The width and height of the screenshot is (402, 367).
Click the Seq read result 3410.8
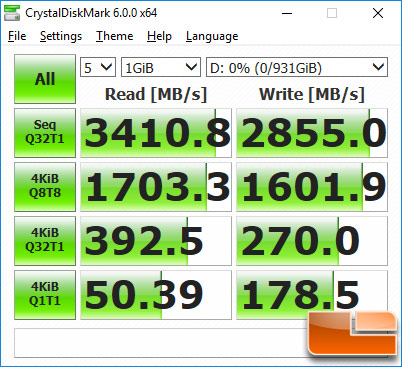[x=156, y=133]
